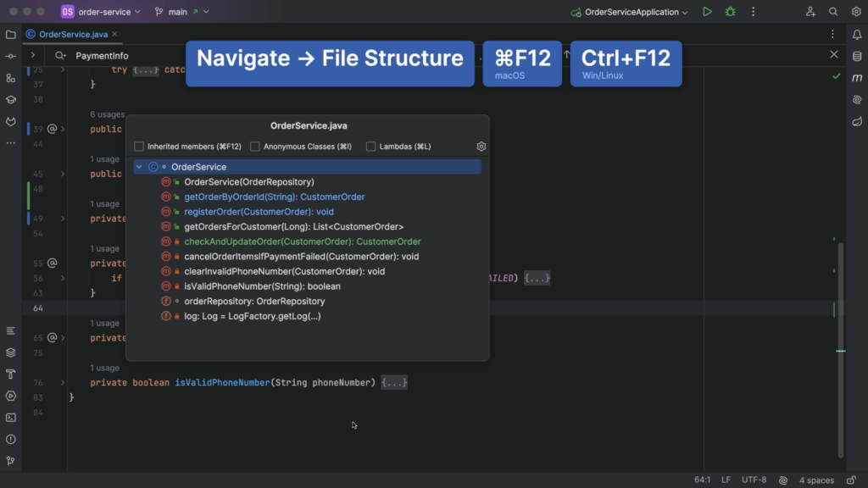868x488 pixels.
Task: Open File Structure popup settings gear
Action: point(481,147)
